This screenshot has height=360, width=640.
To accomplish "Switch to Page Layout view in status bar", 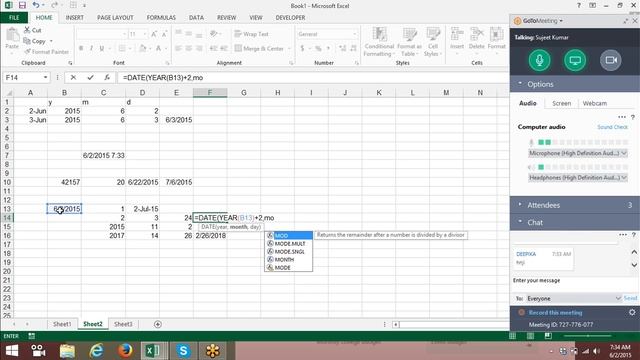I will point(530,336).
